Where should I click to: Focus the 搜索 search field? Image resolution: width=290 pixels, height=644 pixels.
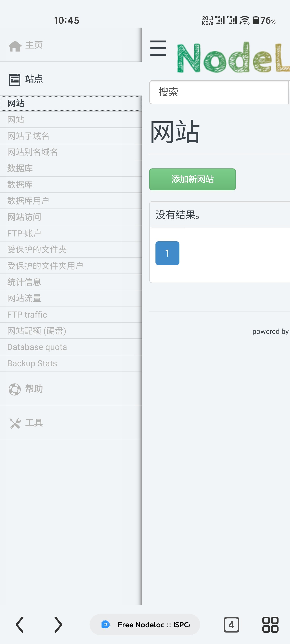pyautogui.click(x=219, y=92)
